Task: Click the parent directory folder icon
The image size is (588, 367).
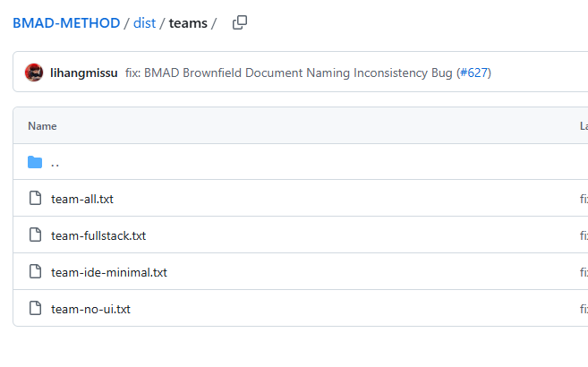Action: [x=35, y=162]
